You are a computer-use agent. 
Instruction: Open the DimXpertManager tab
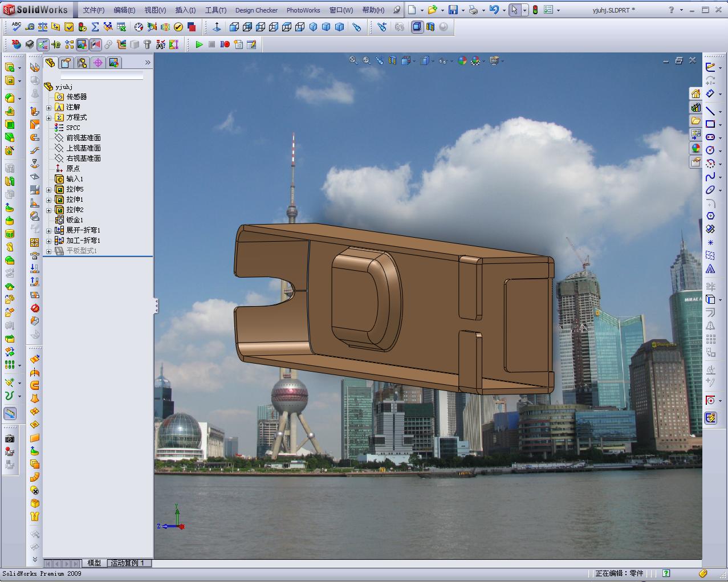point(98,63)
